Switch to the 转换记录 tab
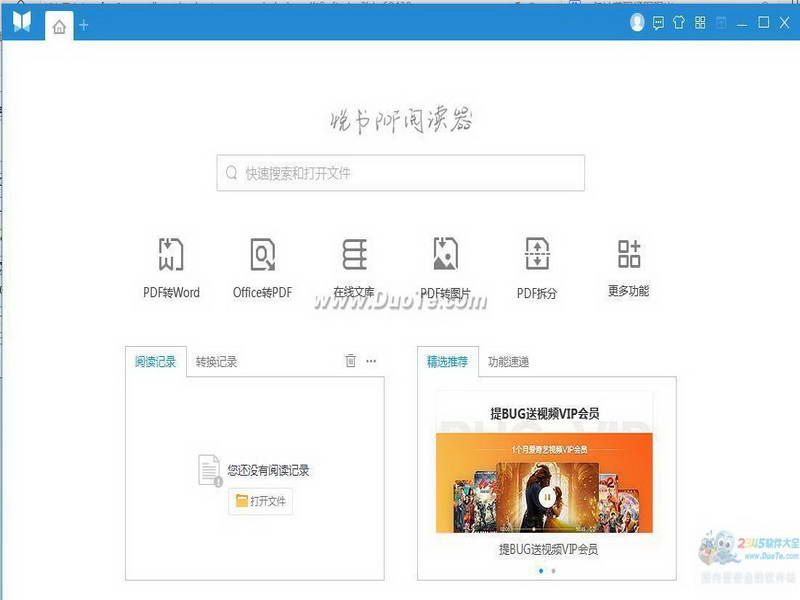 tap(216, 362)
